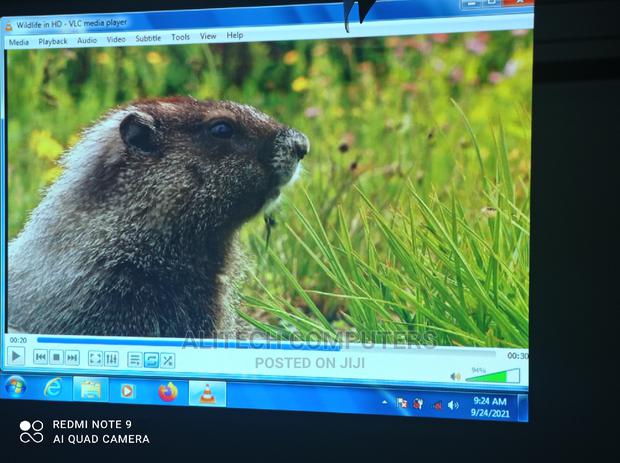Stop video playback

57,357
